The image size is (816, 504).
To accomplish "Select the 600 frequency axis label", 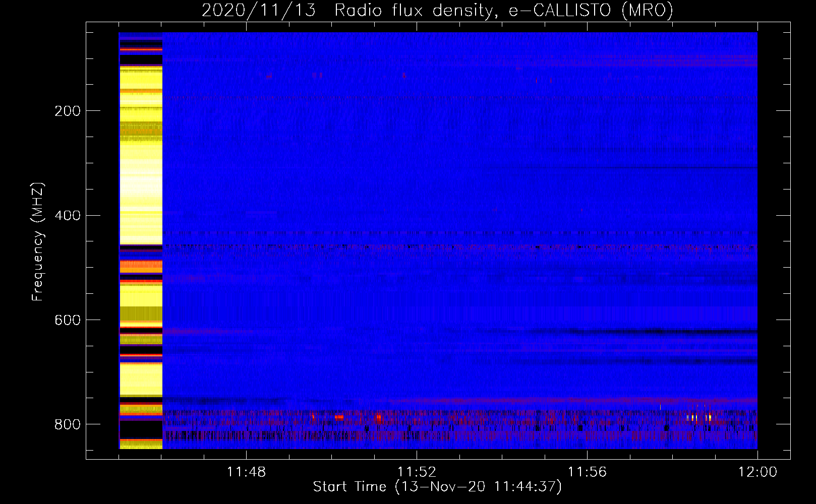I will click(68, 321).
